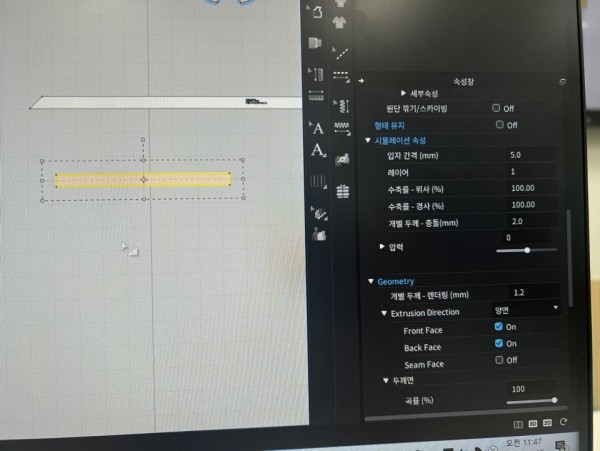Click the 입자 간격 (mm) value field
600x451 pixels.
pos(530,156)
